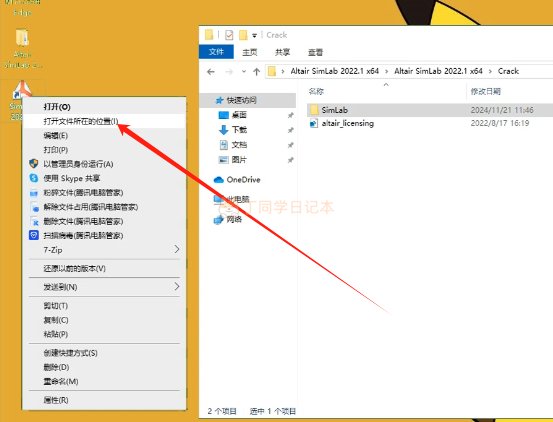The width and height of the screenshot is (553, 422).
Task: Click the properties checkmark icon in title bar
Action: [x=229, y=35]
